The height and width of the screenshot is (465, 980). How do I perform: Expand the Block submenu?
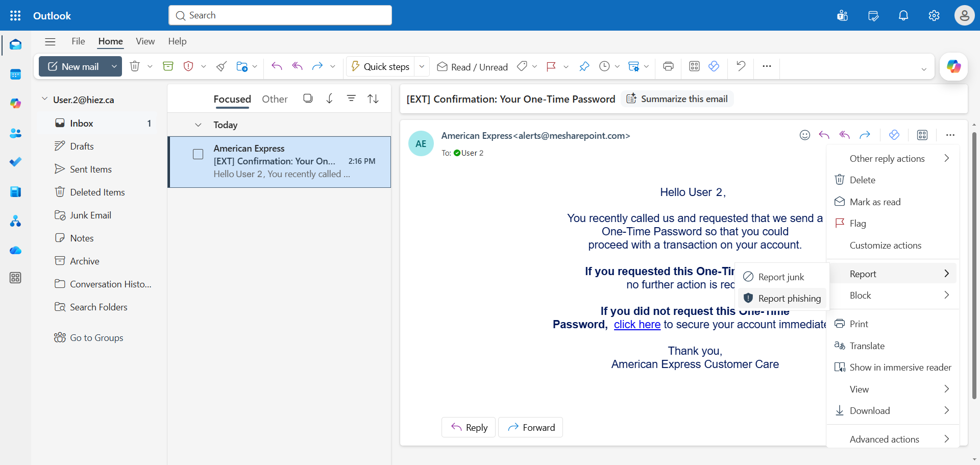click(x=893, y=296)
